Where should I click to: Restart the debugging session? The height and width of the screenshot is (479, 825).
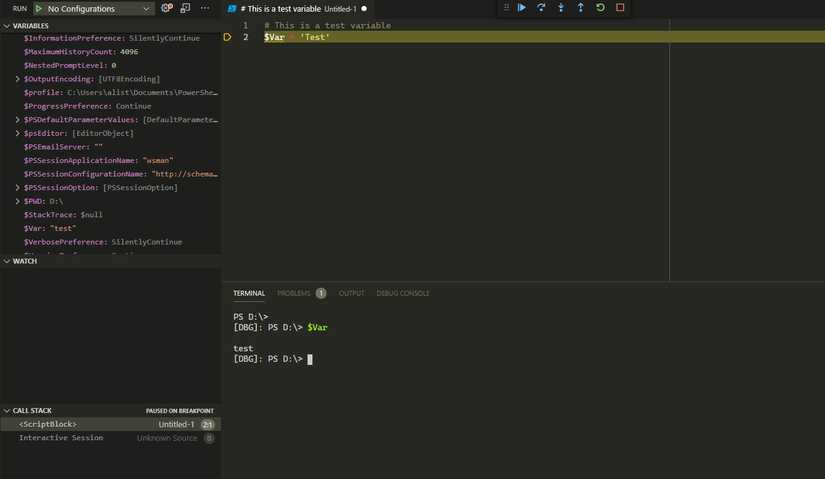(600, 8)
